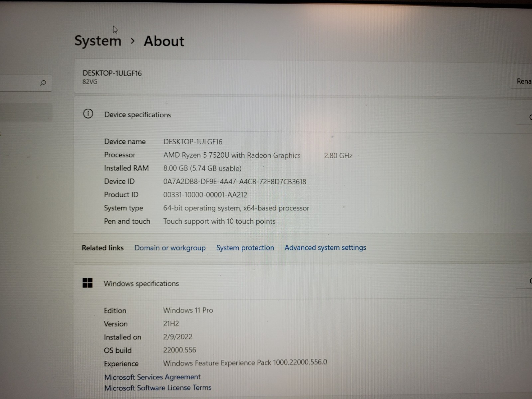Select the DESKTOP-1ULGF16 device name value
532x399 pixels.
click(x=193, y=142)
